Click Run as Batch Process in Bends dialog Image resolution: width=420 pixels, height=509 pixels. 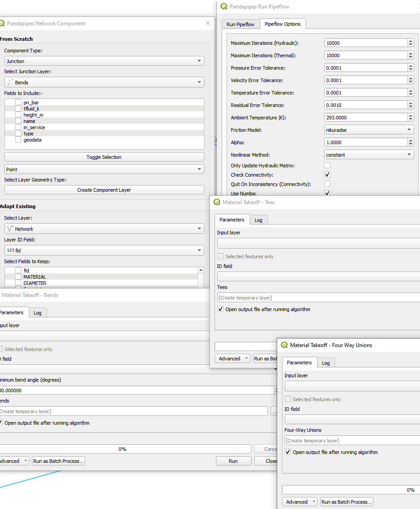click(59, 461)
